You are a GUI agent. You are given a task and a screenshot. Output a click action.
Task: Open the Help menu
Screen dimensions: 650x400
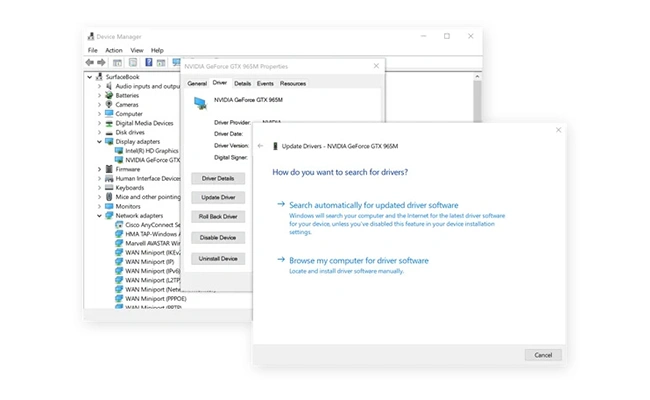[157, 50]
